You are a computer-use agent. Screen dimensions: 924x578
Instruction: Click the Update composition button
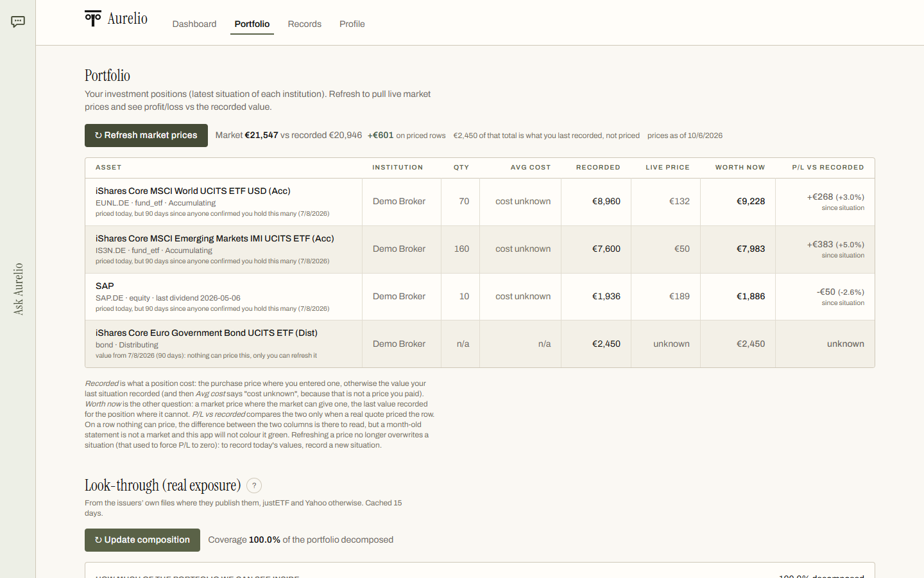click(142, 540)
